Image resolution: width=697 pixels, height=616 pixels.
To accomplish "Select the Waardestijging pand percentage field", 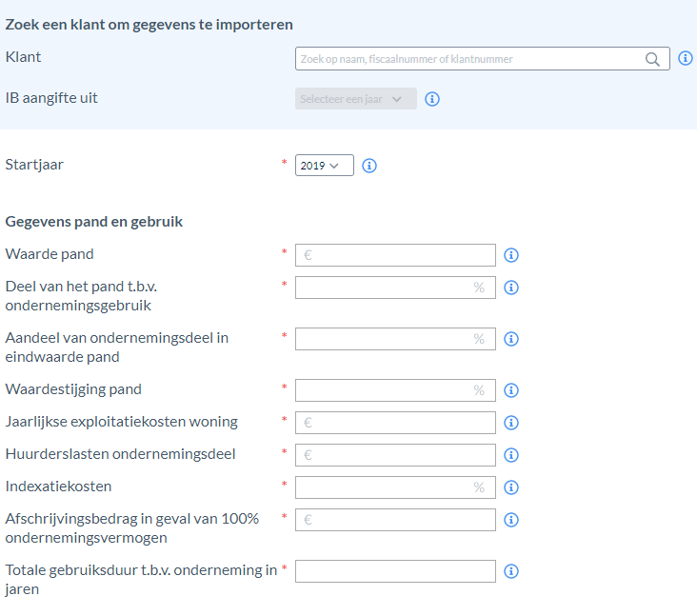I will pyautogui.click(x=395, y=390).
